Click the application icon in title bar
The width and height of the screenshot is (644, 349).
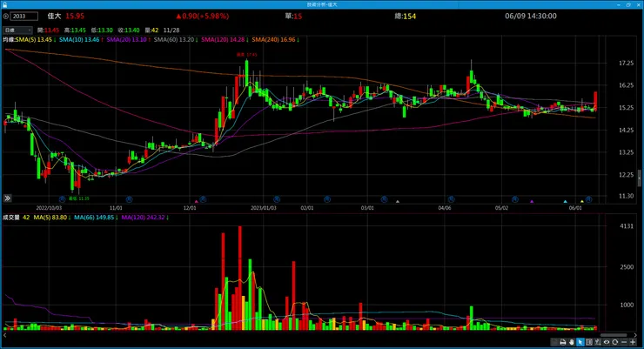[x=4, y=4]
